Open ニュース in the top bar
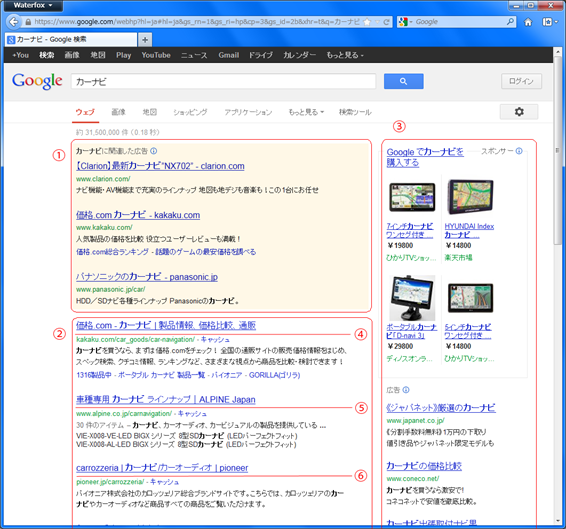 coord(194,55)
